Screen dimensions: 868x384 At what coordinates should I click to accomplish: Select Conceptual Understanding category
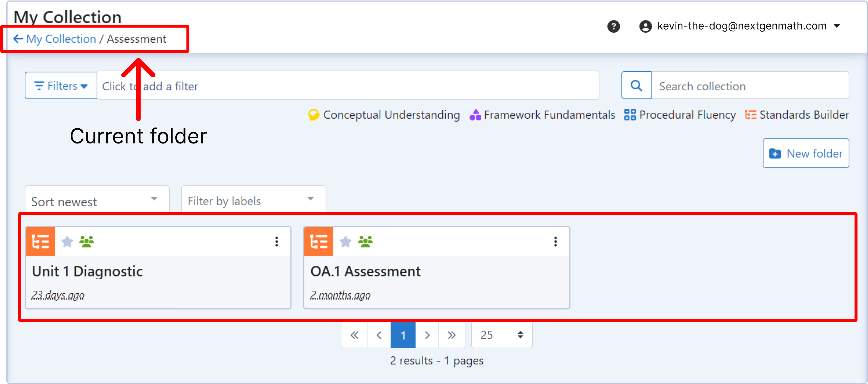[384, 115]
